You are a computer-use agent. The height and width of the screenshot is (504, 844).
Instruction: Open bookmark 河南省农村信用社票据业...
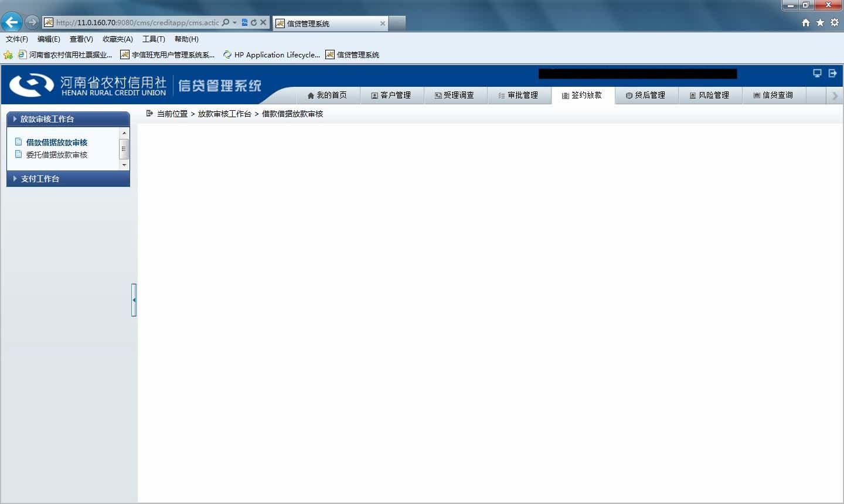(x=65, y=55)
